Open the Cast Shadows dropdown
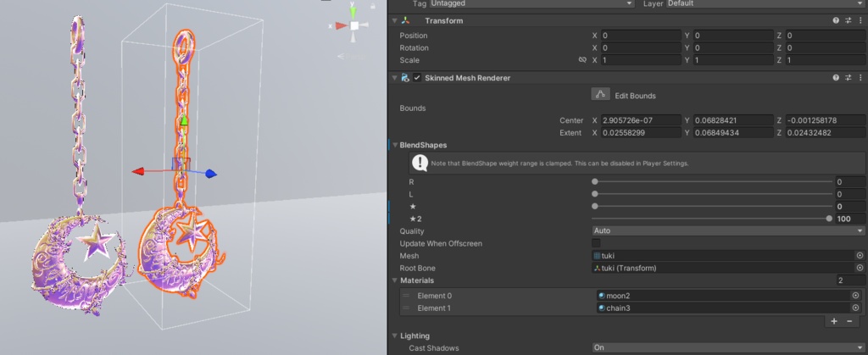The image size is (868, 355). coord(728,348)
